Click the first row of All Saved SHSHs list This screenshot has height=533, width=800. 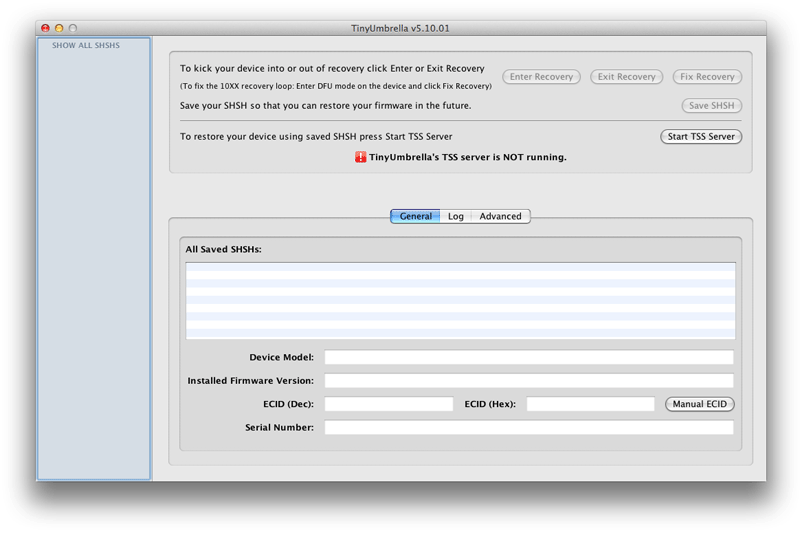pos(460,268)
